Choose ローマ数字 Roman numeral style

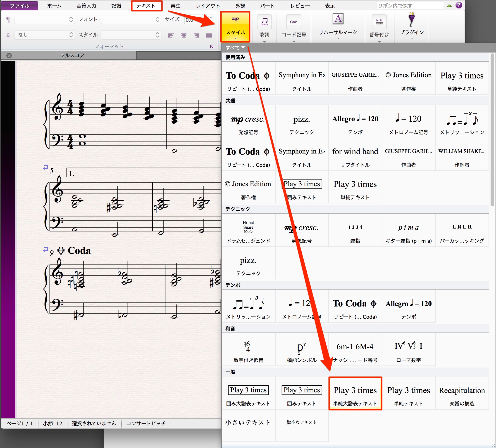408,350
